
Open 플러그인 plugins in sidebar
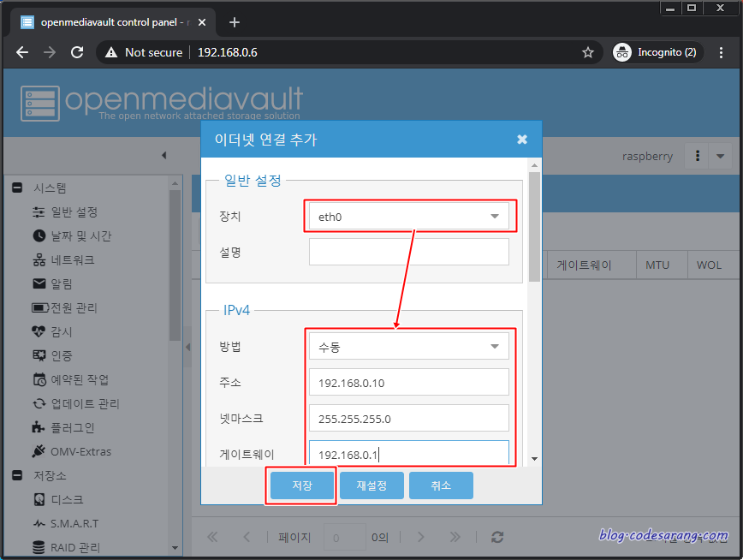point(73,427)
